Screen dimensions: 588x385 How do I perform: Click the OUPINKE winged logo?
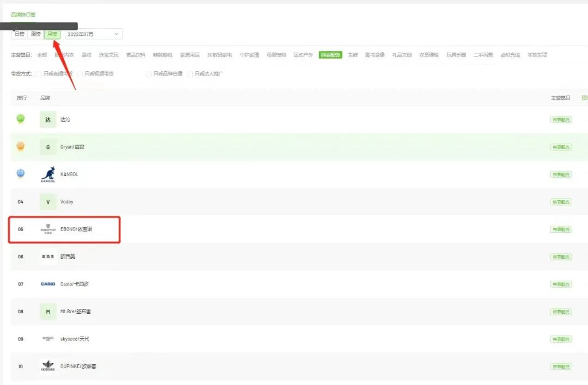point(48,366)
